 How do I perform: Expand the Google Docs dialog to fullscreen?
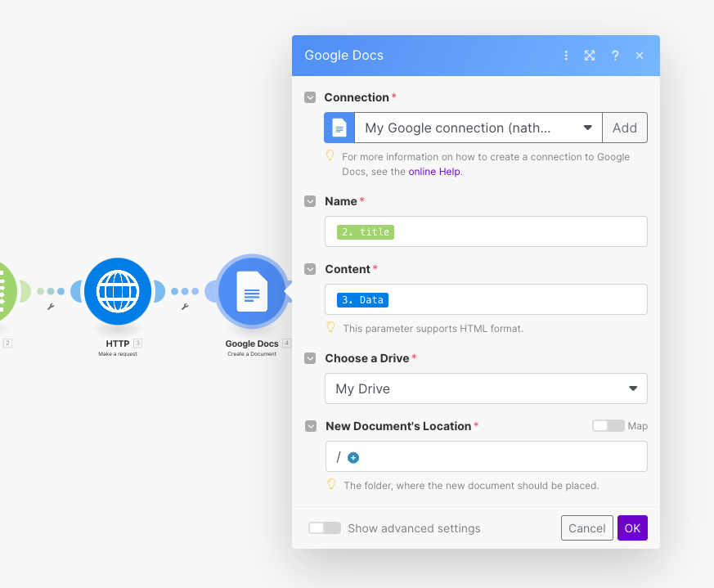[x=590, y=56]
